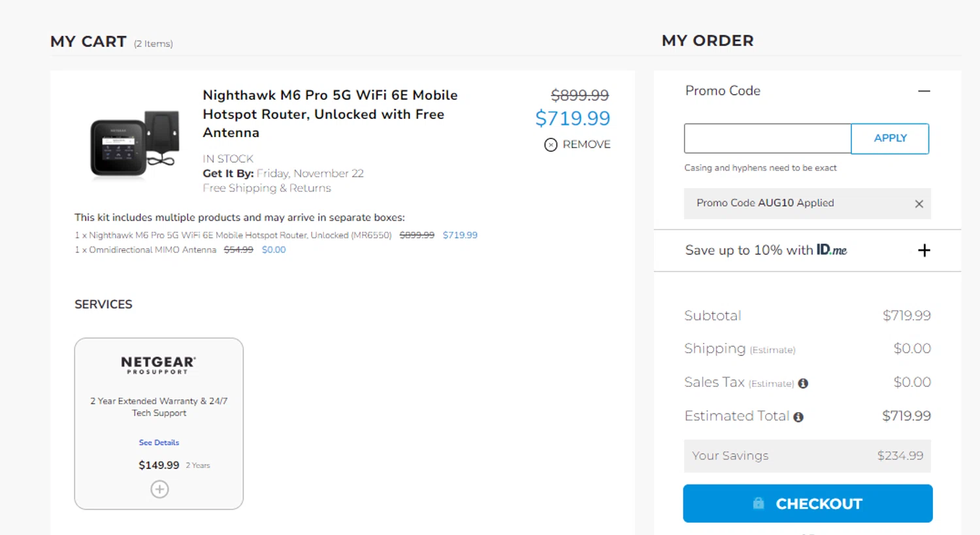Click the '(2 Items)' cart count
The width and height of the screenshot is (980, 535).
tap(154, 44)
